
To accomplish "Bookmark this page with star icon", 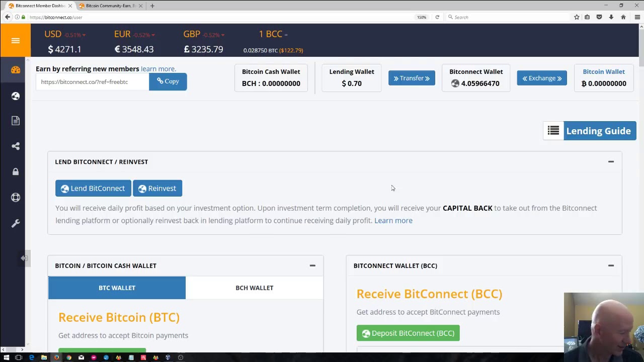I will (x=577, y=17).
